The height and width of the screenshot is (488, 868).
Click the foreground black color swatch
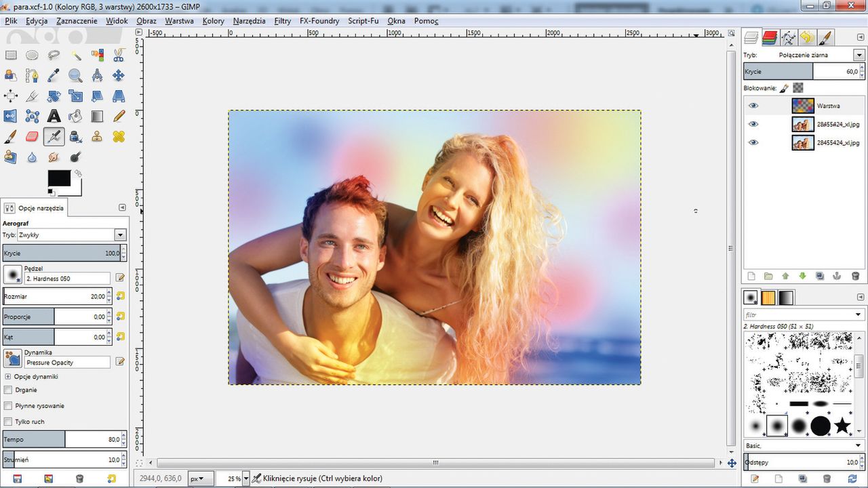click(x=58, y=178)
